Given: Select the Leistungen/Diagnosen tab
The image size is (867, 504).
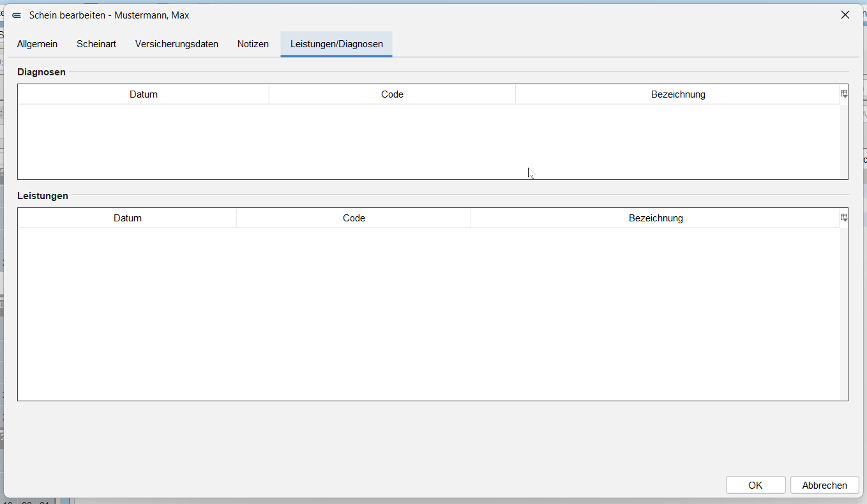Looking at the screenshot, I should tap(336, 44).
